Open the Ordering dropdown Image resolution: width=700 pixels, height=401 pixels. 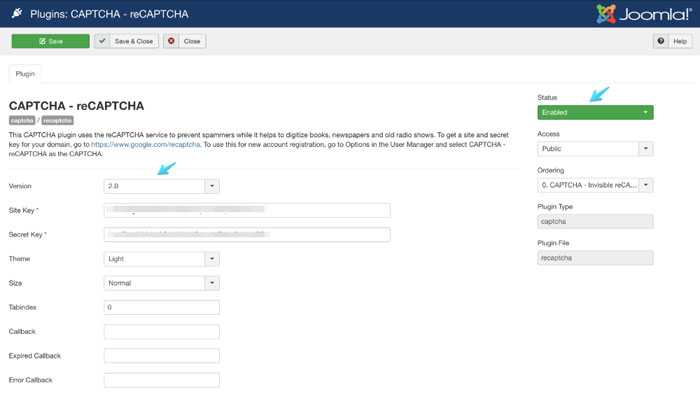[x=595, y=185]
